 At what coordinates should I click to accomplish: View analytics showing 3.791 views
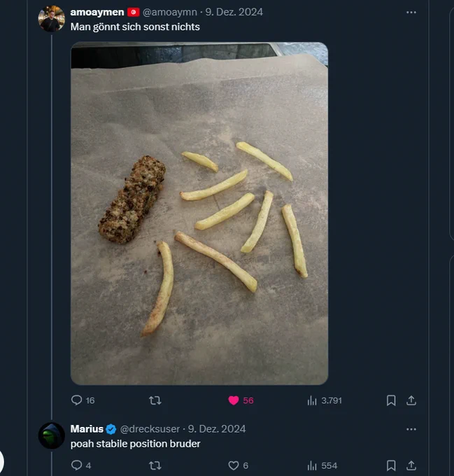click(324, 400)
